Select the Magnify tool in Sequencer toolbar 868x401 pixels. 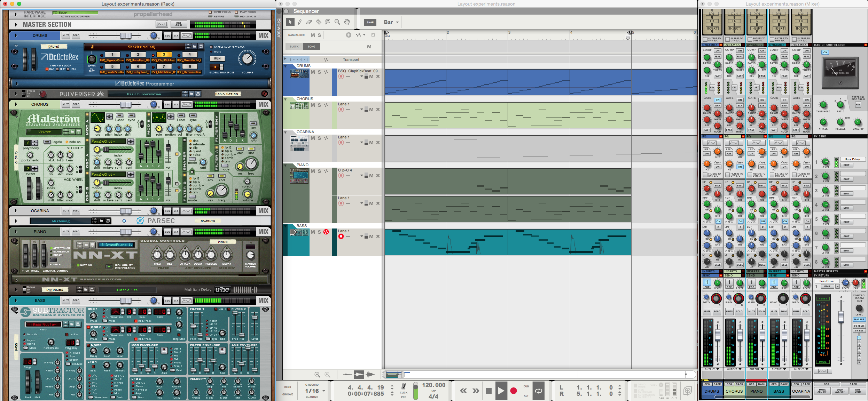click(x=337, y=22)
